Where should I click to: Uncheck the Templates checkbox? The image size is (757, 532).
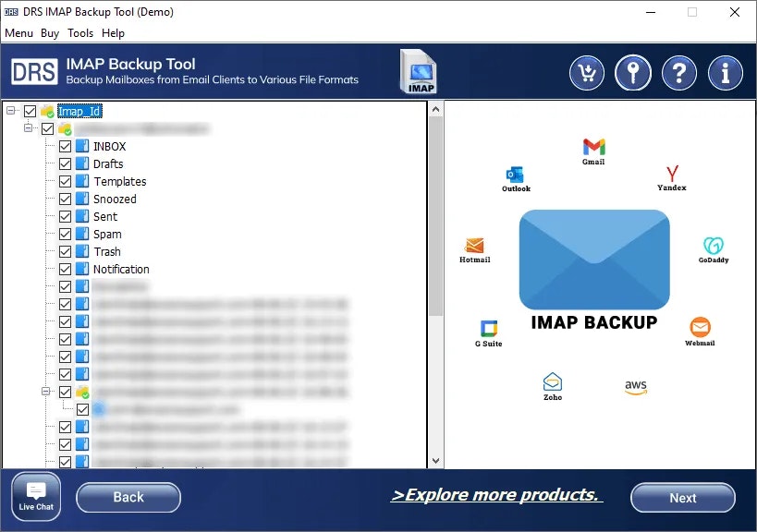coord(66,181)
